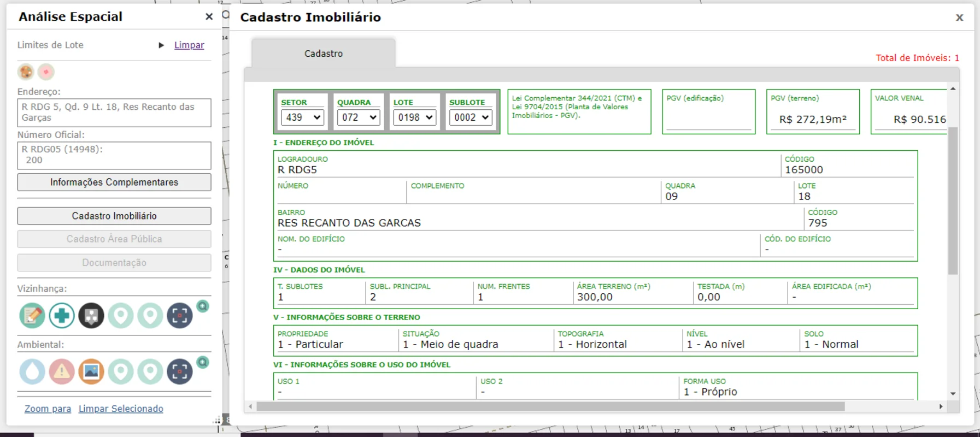The image size is (980, 437).
Task: Open the QUADRA dropdown showing 072
Action: click(x=358, y=117)
